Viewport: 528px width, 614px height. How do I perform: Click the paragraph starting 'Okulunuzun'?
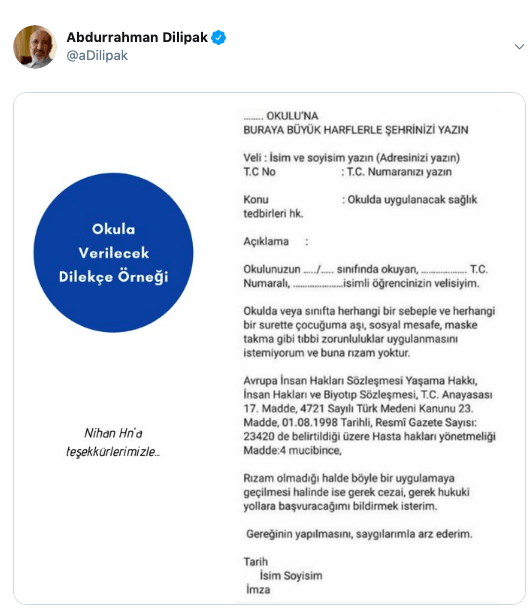(365, 276)
